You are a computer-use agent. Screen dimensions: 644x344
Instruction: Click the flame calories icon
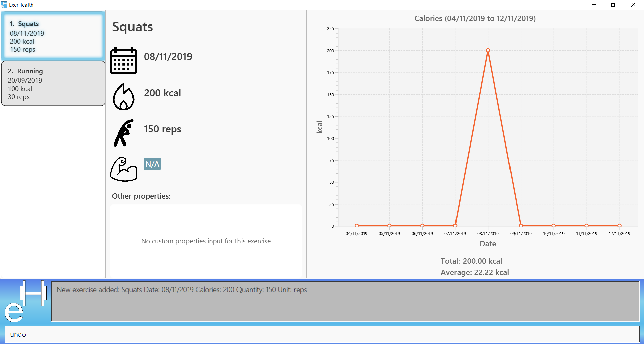123,97
